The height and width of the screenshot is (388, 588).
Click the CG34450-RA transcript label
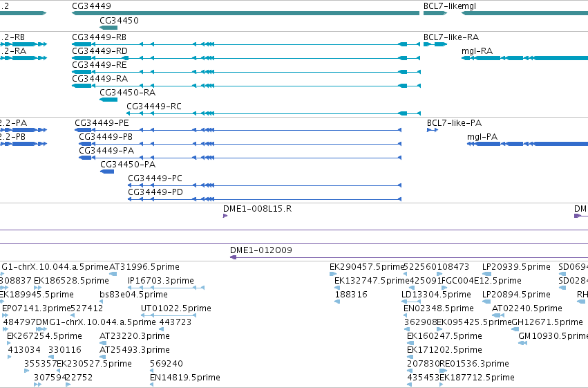coord(128,93)
